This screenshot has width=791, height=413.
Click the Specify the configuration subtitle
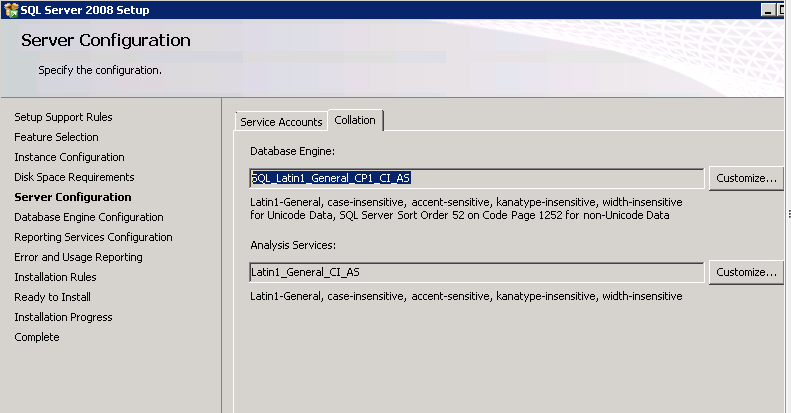tap(100, 70)
